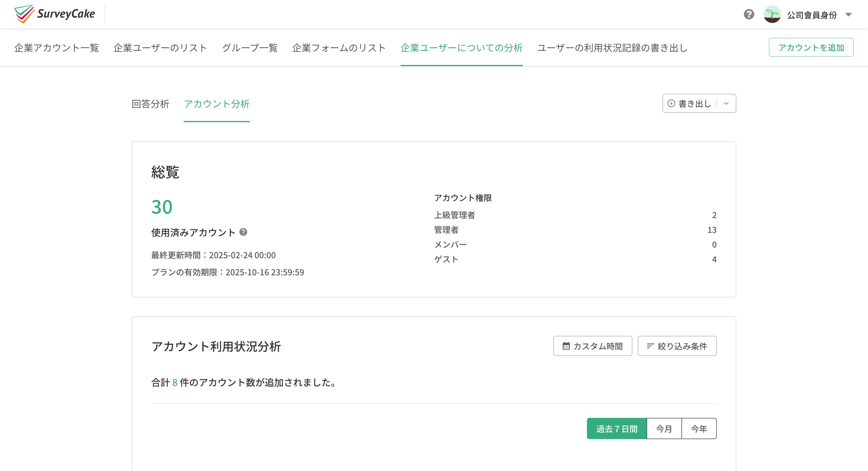
Task: Go to the グループ一覧 tab
Action: point(250,48)
